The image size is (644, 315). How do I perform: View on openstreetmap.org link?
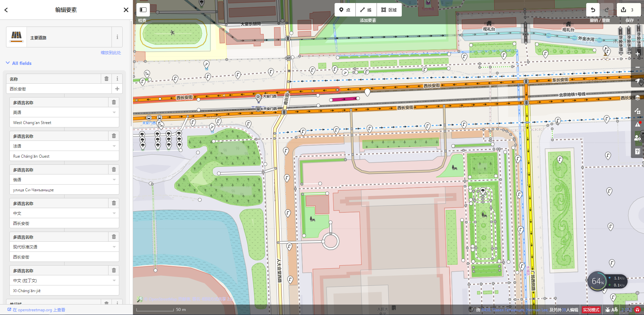(36, 310)
